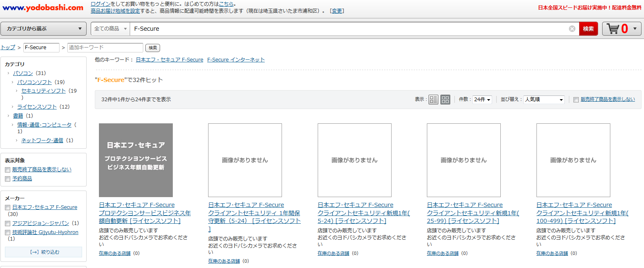
Task: Click the 追加キーワード input field
Action: [105, 48]
